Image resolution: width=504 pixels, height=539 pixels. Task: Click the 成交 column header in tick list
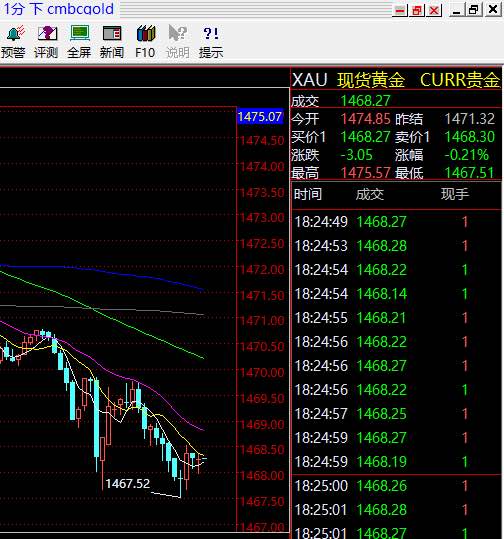[370, 194]
